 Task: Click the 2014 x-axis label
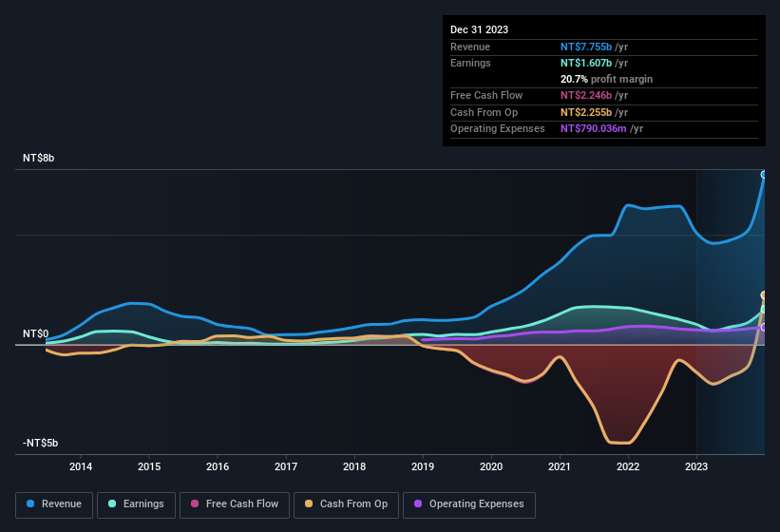[x=81, y=466]
